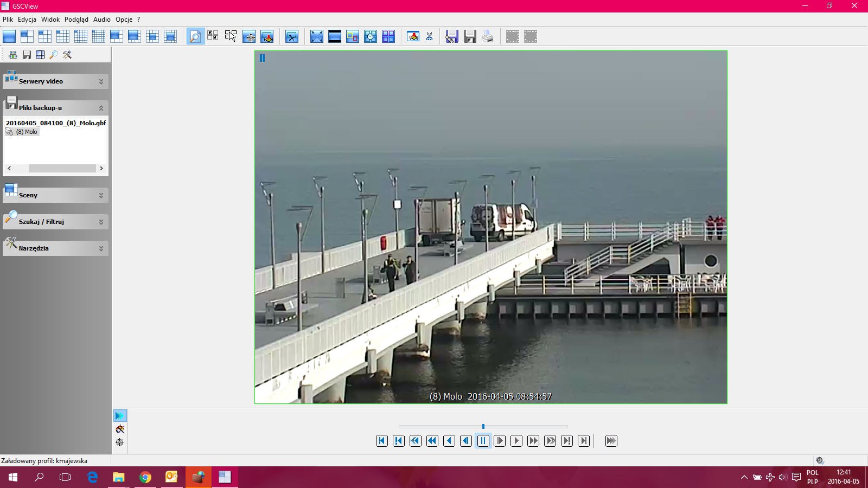
Task: Open the Edycja menu
Action: pyautogui.click(x=27, y=20)
